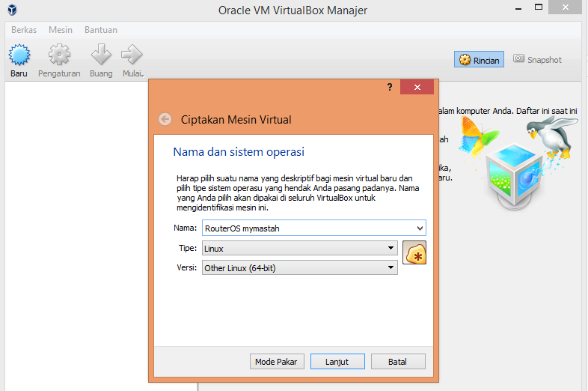Maximize the VirtualBox Manager window
The width and height of the screenshot is (588, 391).
tap(539, 7)
